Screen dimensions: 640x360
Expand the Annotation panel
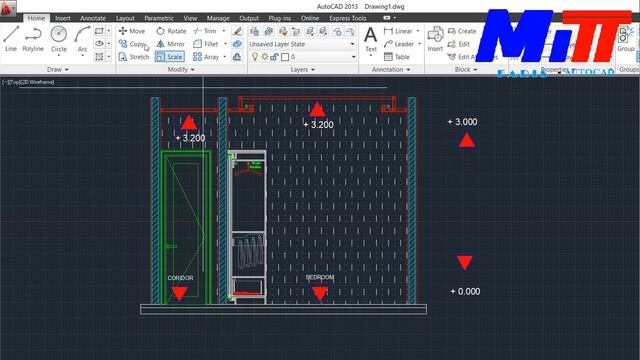click(x=391, y=69)
